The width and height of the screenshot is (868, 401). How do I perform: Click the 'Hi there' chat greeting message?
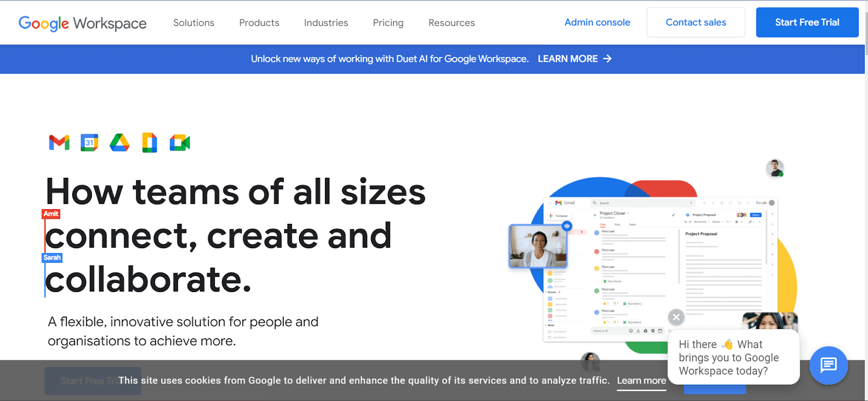(x=733, y=358)
